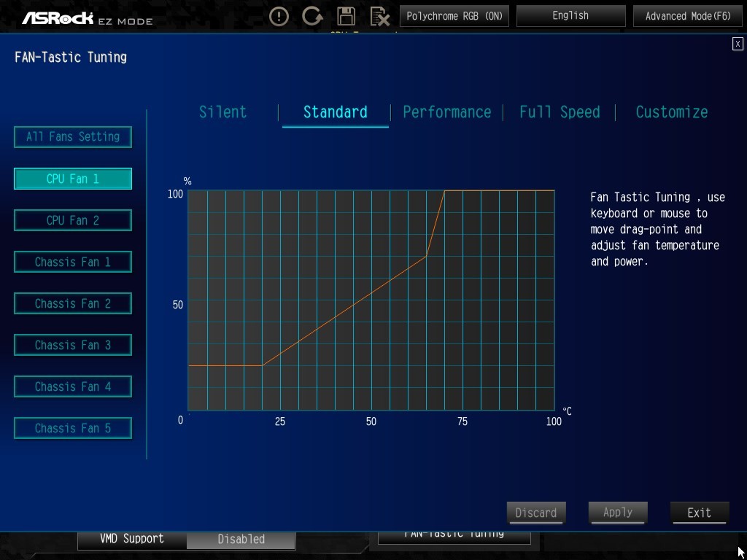Click the ASRock EZ MODE logo
Screen dimensions: 747x560
tap(88, 18)
